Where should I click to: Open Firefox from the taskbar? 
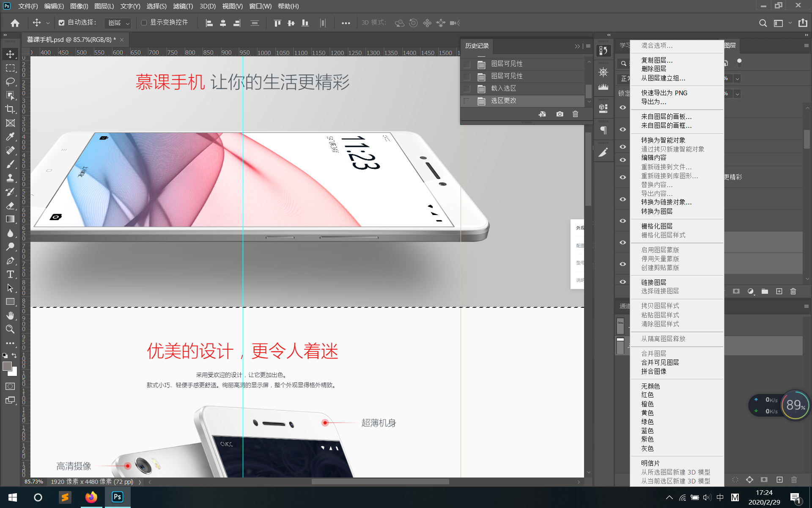coord(91,497)
